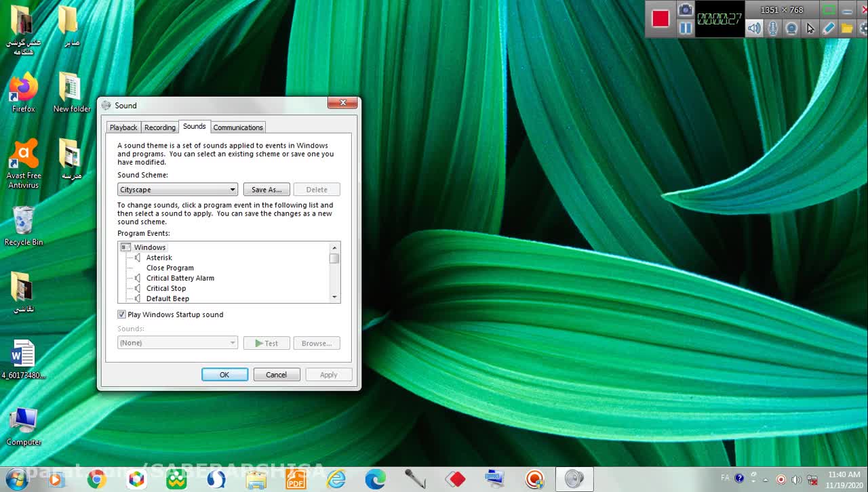Click the Save As... button
The image size is (868, 492).
click(x=267, y=190)
